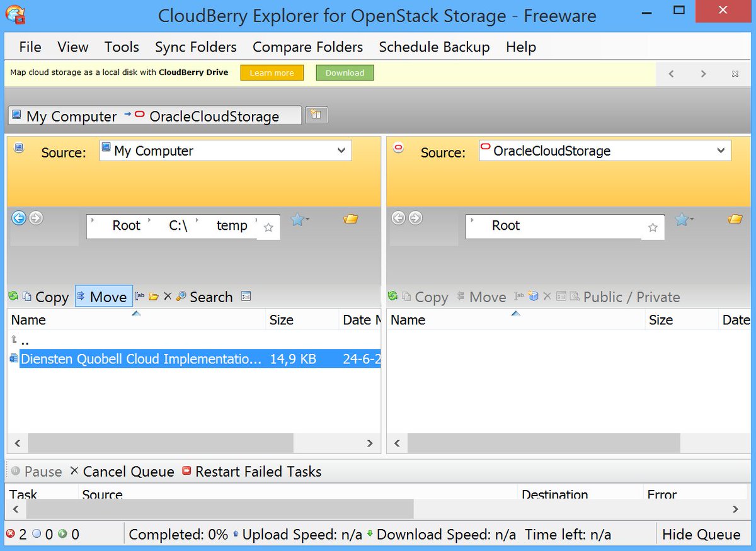Click the rename icon in left pane toolbar

point(140,296)
